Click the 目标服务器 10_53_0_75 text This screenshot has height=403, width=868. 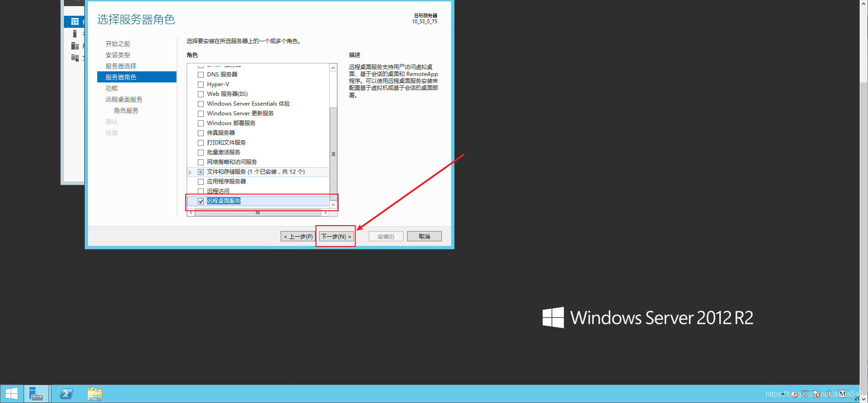pyautogui.click(x=425, y=19)
